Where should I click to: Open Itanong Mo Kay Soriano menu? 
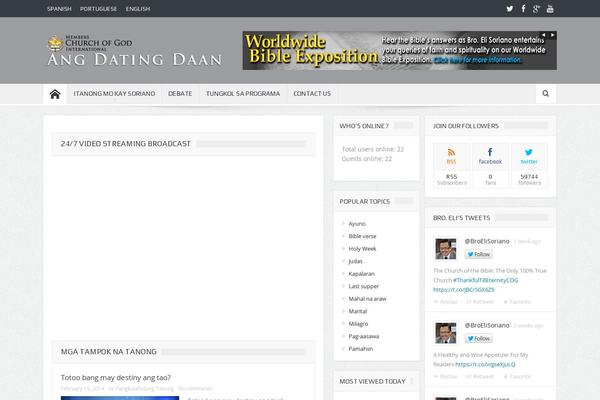point(114,94)
